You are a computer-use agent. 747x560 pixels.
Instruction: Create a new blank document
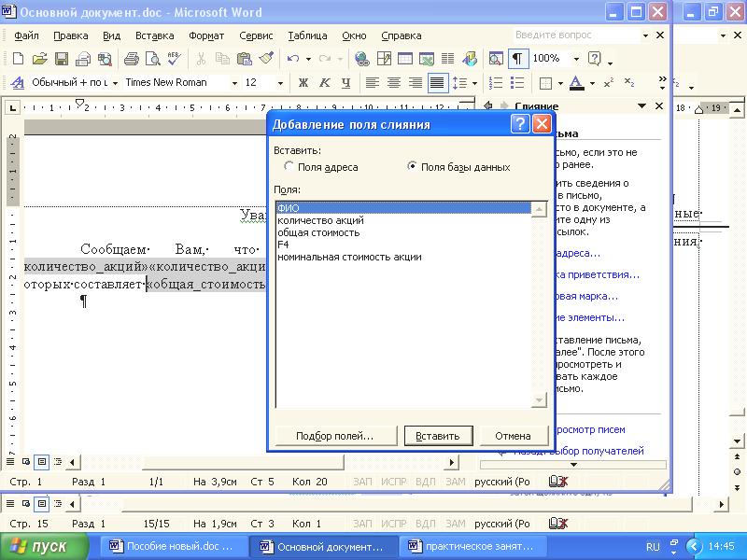point(18,59)
